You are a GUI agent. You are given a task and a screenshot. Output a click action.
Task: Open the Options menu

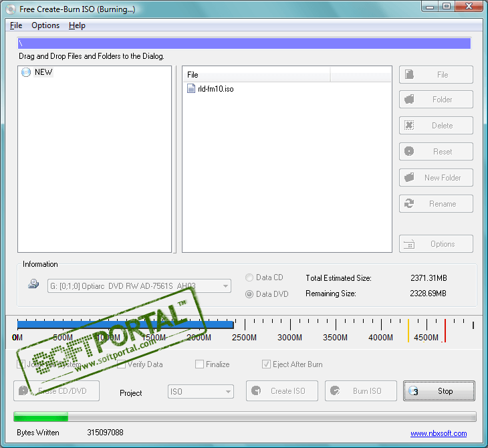click(x=45, y=25)
